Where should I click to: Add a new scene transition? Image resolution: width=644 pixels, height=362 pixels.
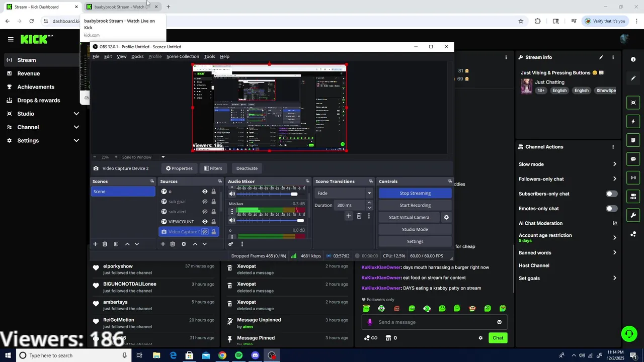348,216
